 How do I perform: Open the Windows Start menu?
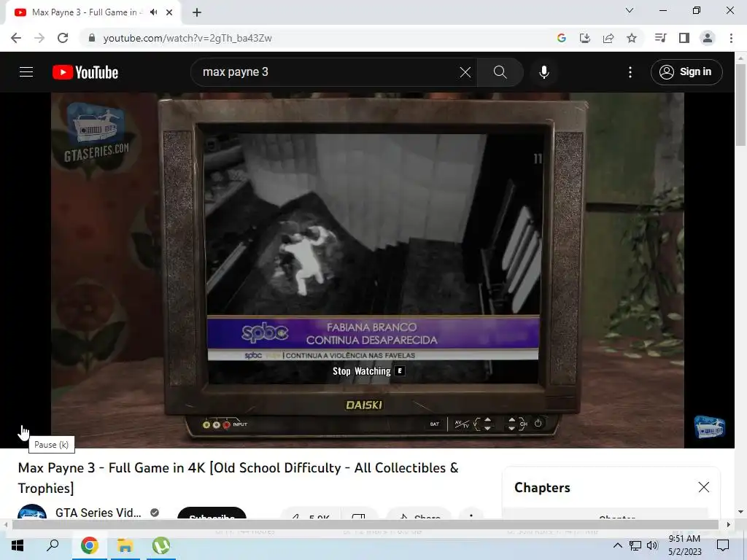tap(18, 545)
